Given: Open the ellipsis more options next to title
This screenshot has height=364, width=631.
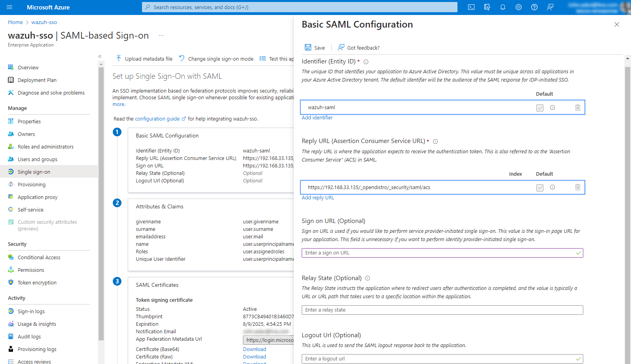Looking at the screenshot, I should tap(161, 35).
